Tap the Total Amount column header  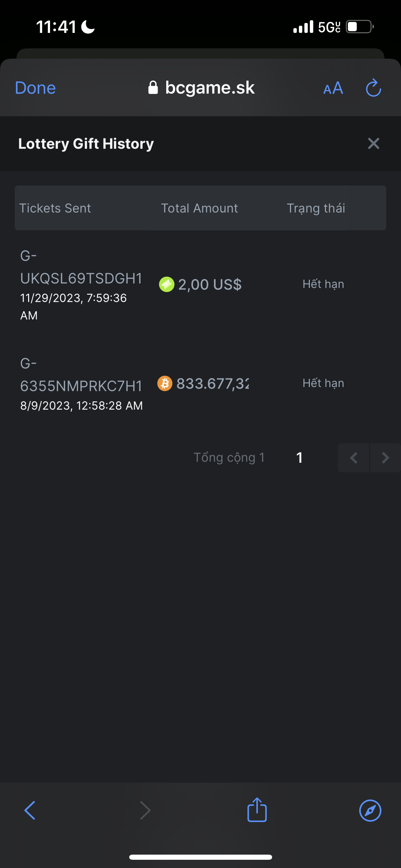click(x=199, y=208)
